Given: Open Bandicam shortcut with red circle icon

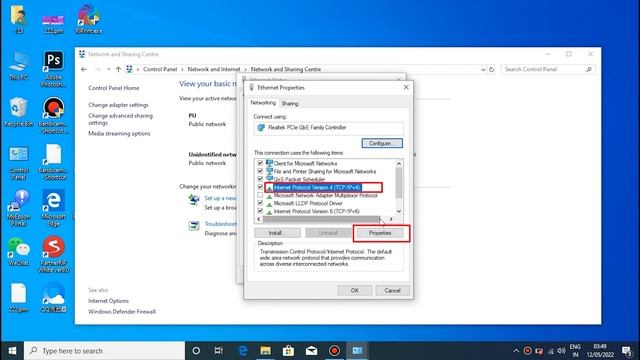Looking at the screenshot, I should 53,115.
